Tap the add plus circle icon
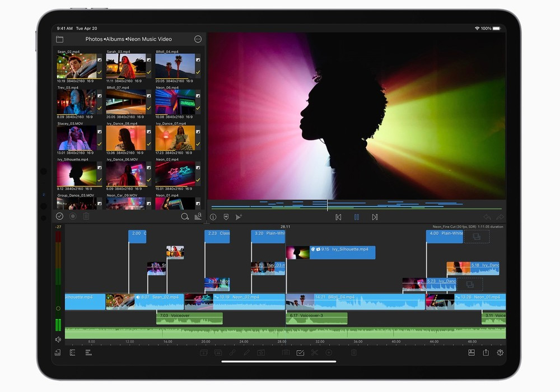Image resolution: width=560 pixels, height=392 pixels. (329, 353)
